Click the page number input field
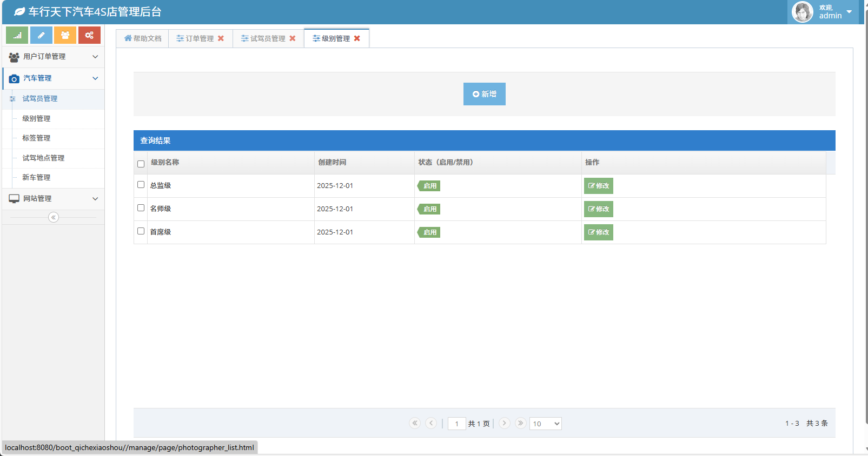This screenshot has height=456, width=868. coord(456,424)
